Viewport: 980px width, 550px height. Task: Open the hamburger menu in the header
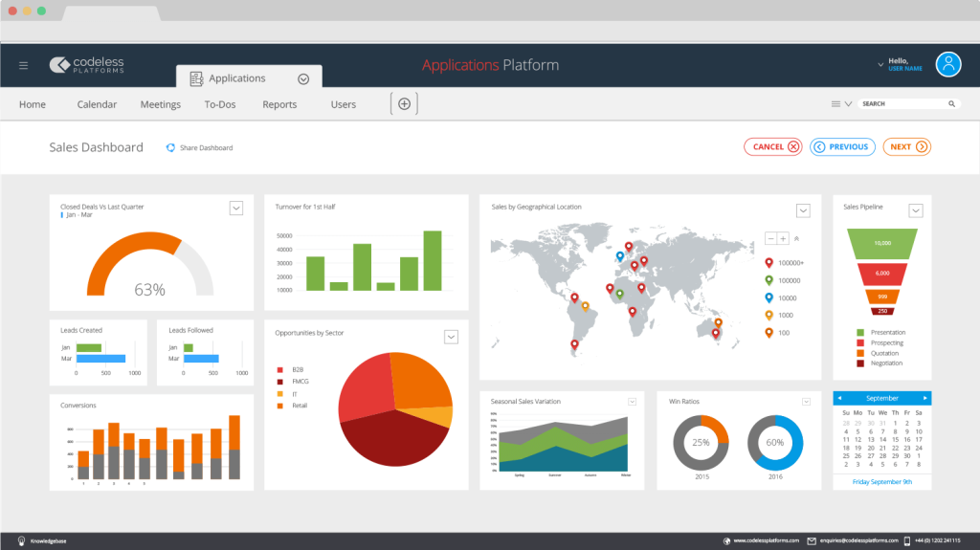point(24,65)
